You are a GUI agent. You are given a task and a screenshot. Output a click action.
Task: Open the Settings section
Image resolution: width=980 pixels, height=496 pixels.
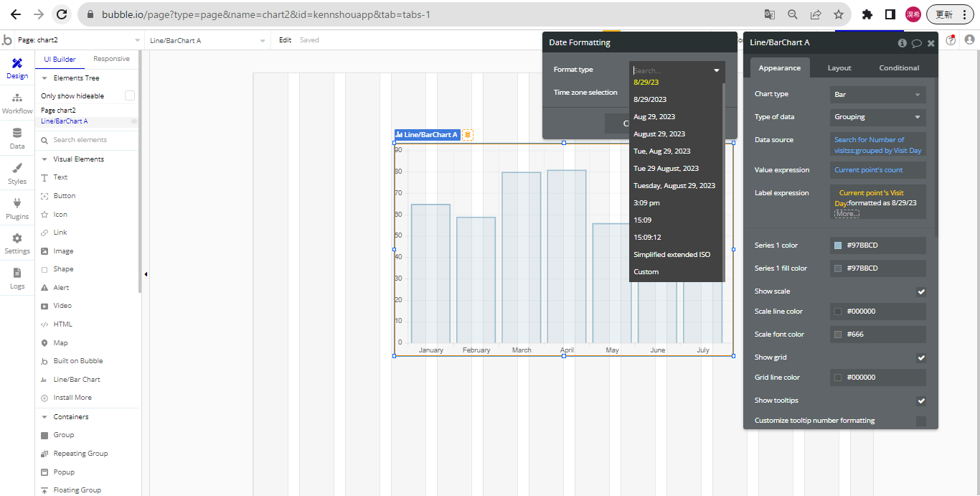coord(17,244)
